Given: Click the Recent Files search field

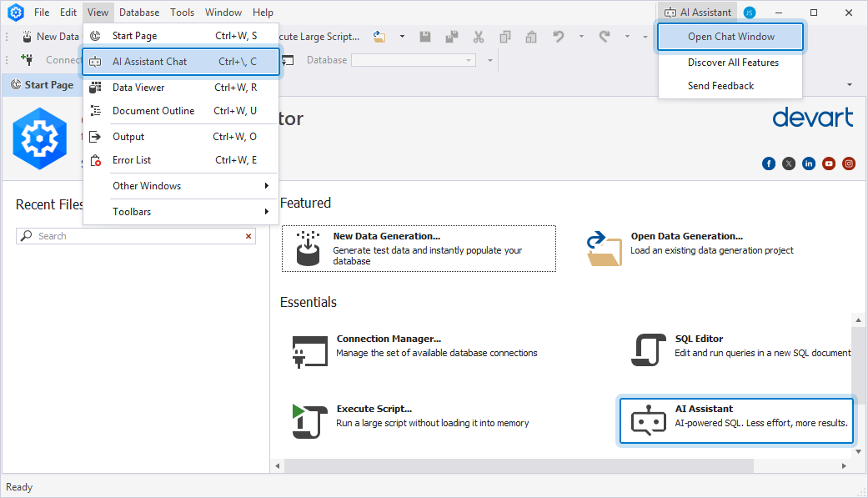Looking at the screenshot, I should click(x=136, y=236).
